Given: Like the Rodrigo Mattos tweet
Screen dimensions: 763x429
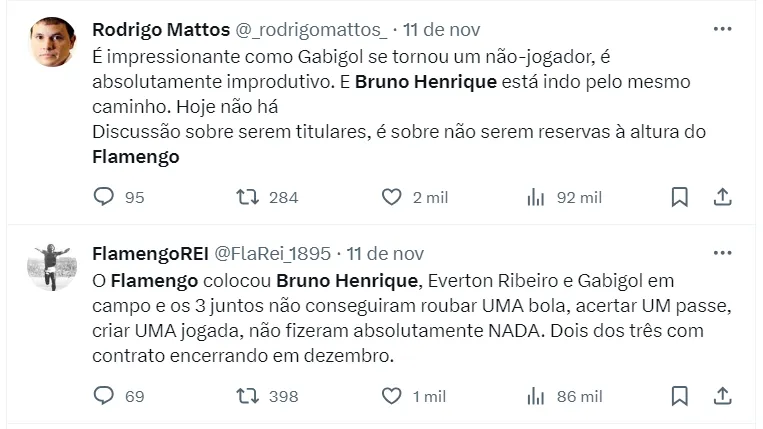Looking at the screenshot, I should tap(394, 197).
